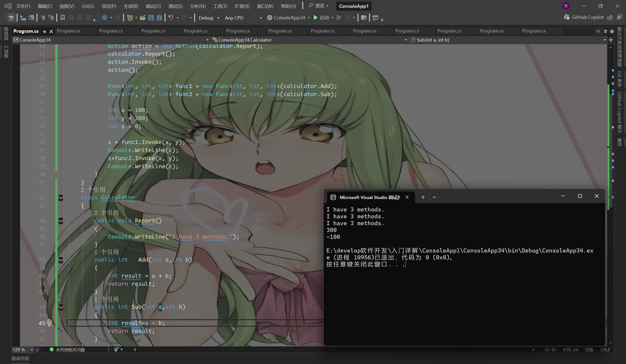The width and height of the screenshot is (626, 364).
Task: Click the green 启动 start debugging button
Action: (322, 18)
